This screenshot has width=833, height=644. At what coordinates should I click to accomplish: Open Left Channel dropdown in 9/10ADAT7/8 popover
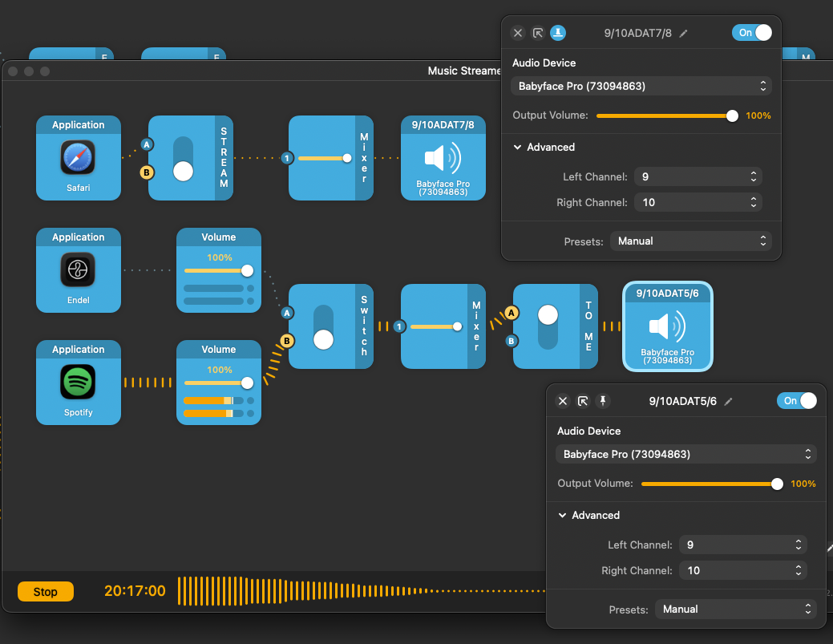click(698, 177)
